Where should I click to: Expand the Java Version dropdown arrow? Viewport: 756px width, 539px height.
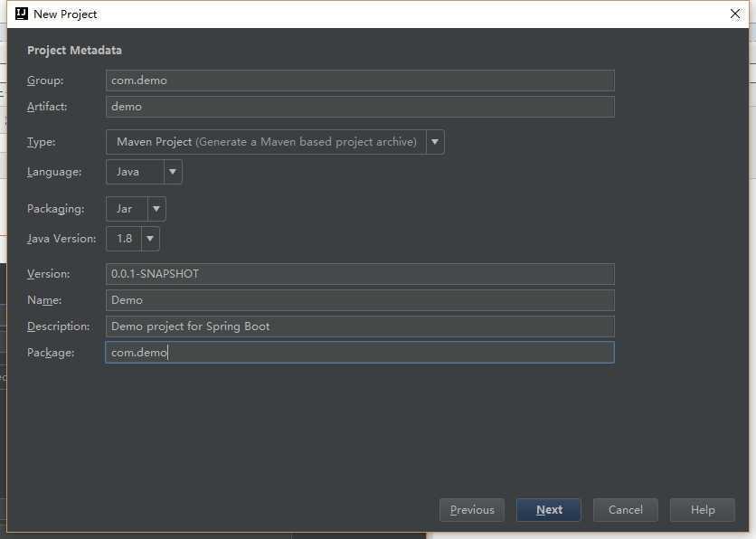tap(150, 239)
